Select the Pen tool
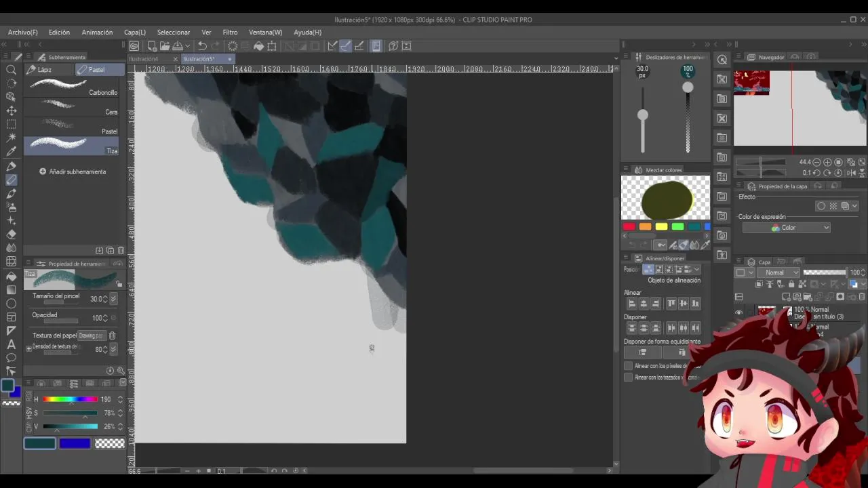Screen dimensions: 868x488 click(12, 166)
